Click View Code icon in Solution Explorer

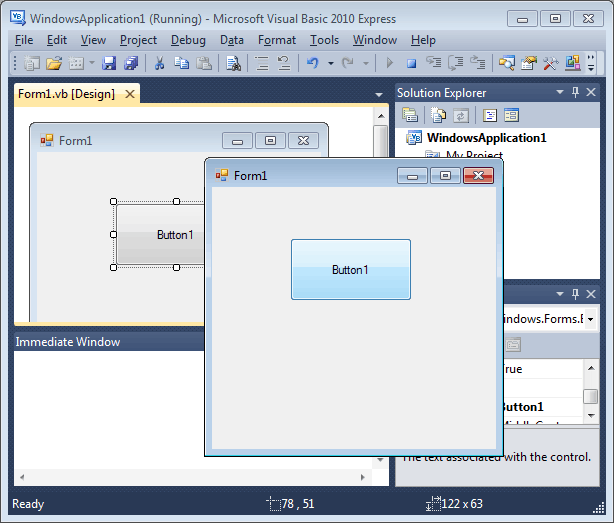[489, 115]
